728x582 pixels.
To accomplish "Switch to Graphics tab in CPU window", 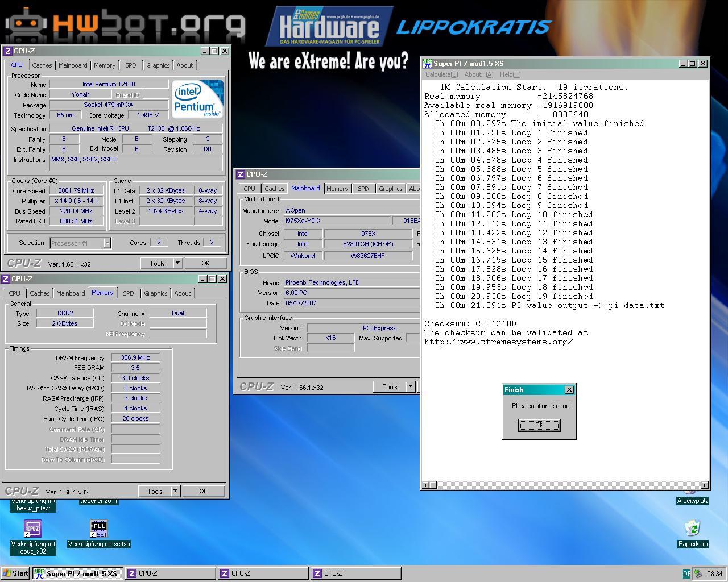I will click(x=158, y=65).
